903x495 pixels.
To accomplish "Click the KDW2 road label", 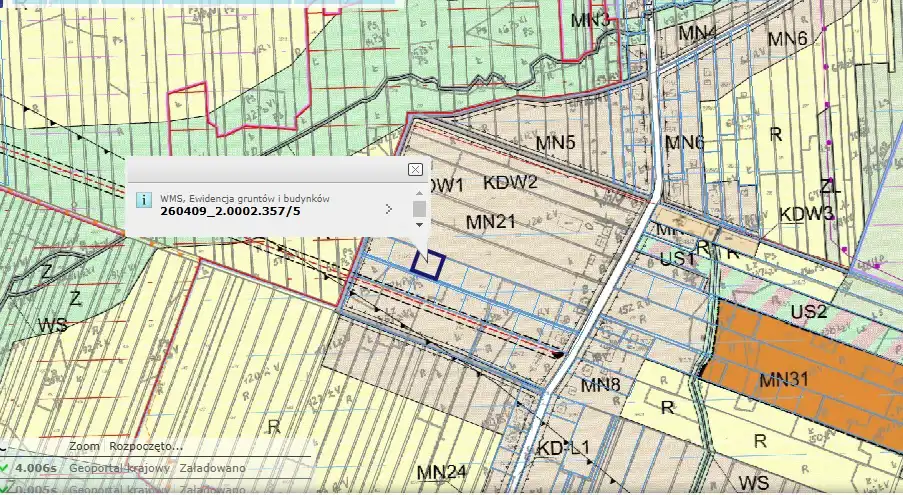I will [x=510, y=183].
